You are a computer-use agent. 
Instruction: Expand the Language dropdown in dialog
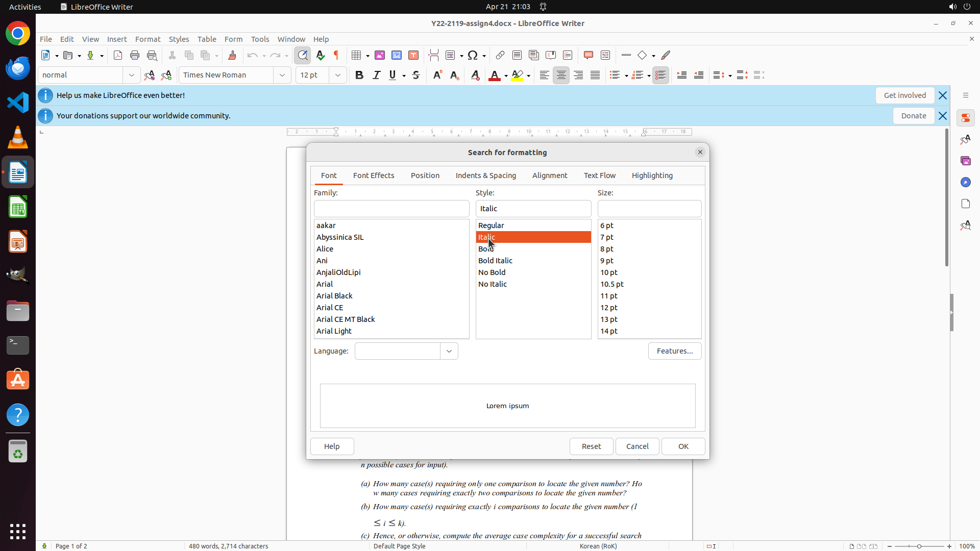click(x=449, y=351)
